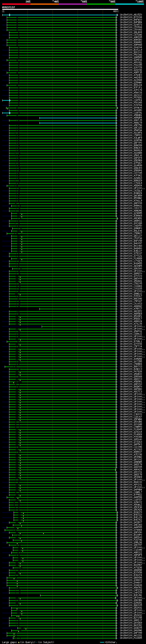Click label UniRef100_P26796
The height and width of the screenshot is (644, 146).
[x=131, y=540]
